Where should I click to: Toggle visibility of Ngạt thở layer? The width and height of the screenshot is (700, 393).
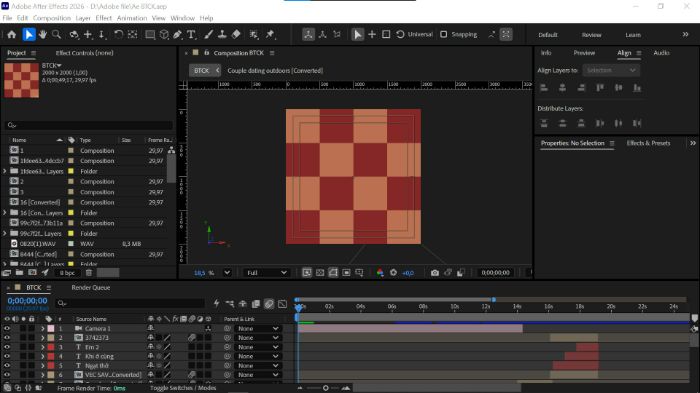point(7,366)
